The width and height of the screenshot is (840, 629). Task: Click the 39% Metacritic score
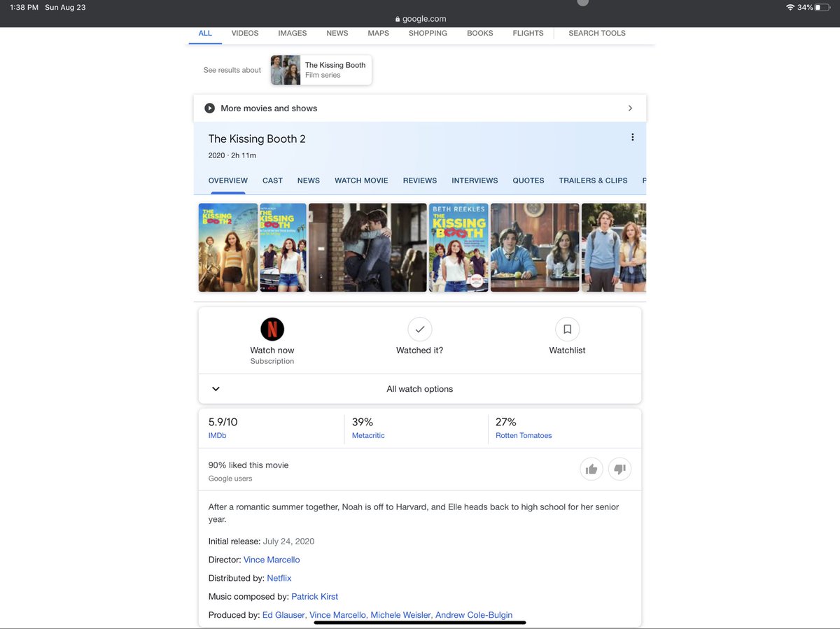pos(363,422)
